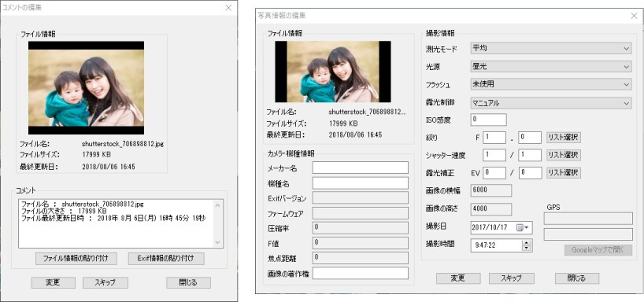644x302 pixels.
Task: Click the 画像の著作権 text field
Action: click(x=361, y=273)
